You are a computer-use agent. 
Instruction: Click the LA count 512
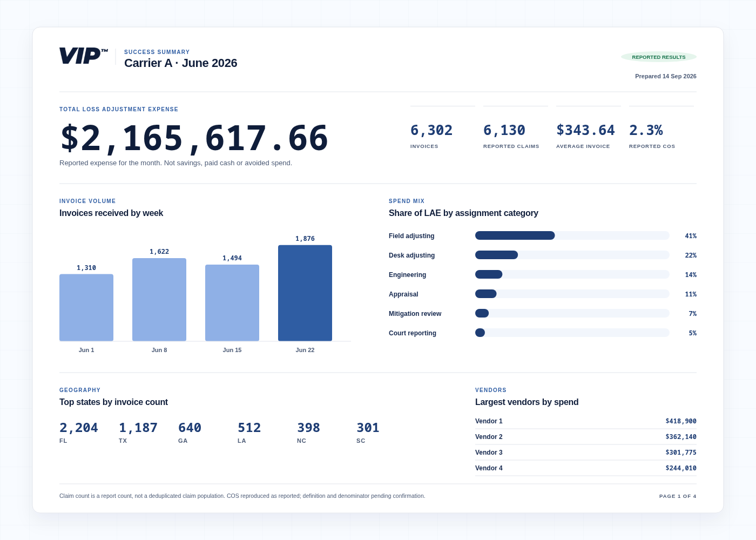point(249,428)
